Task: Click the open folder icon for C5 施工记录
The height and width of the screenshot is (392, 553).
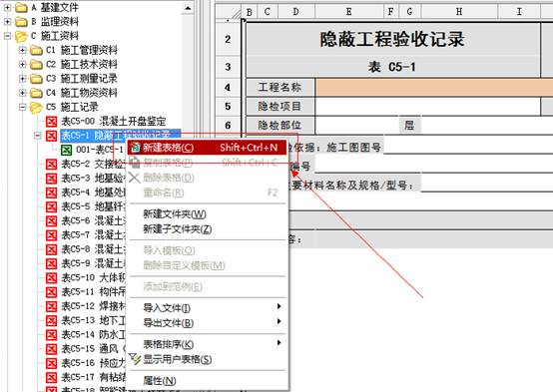Action: [x=36, y=107]
